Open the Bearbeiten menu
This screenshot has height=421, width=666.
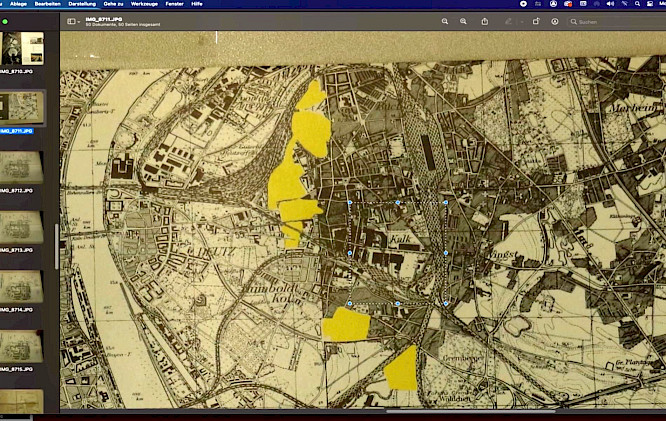[x=48, y=4]
